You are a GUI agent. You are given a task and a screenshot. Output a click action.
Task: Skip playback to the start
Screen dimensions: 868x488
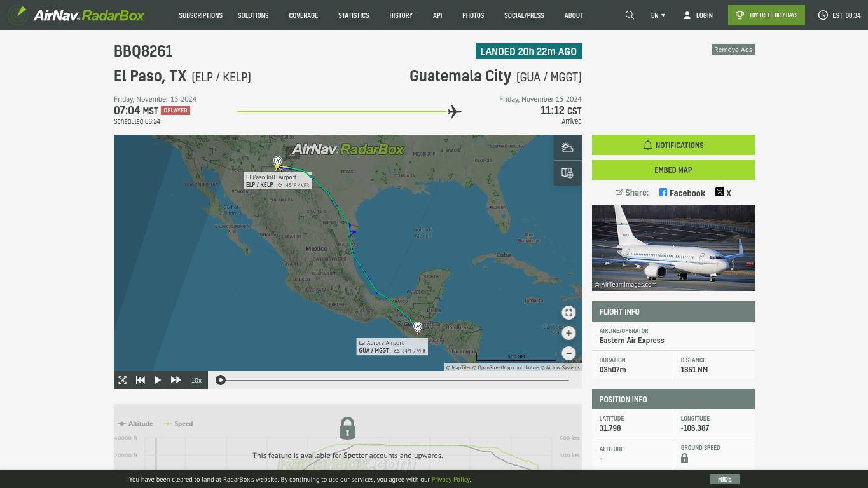click(x=141, y=380)
